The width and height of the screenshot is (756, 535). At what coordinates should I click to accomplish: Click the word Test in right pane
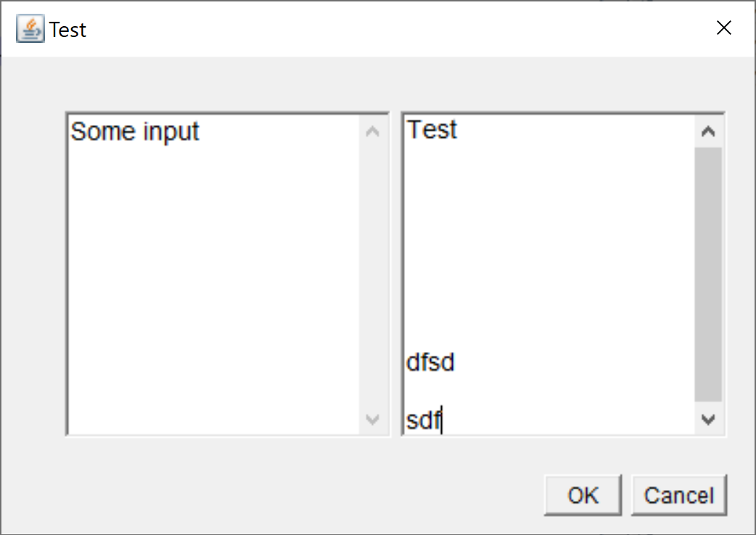[432, 130]
